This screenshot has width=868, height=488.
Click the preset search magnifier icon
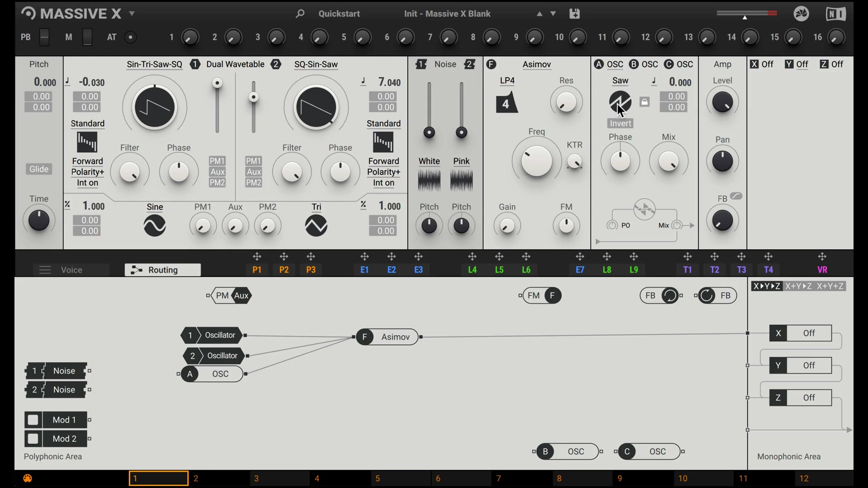(300, 14)
